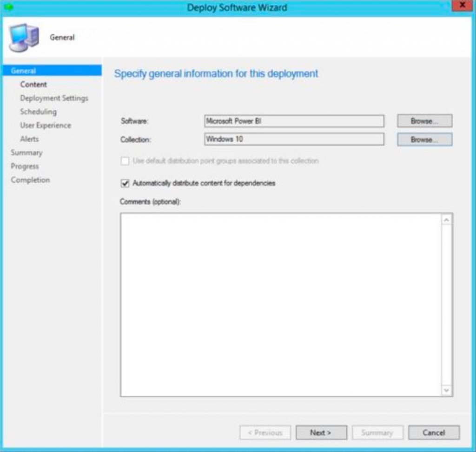The image size is (476, 452).
Task: Click the comments scrollbar down arrow
Action: pyautogui.click(x=446, y=390)
